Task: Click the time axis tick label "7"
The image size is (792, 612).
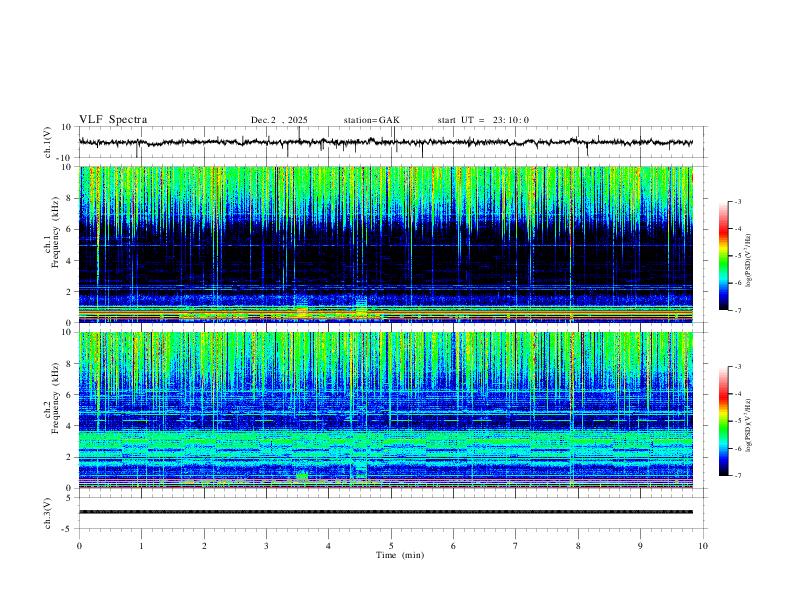Action: point(516,546)
